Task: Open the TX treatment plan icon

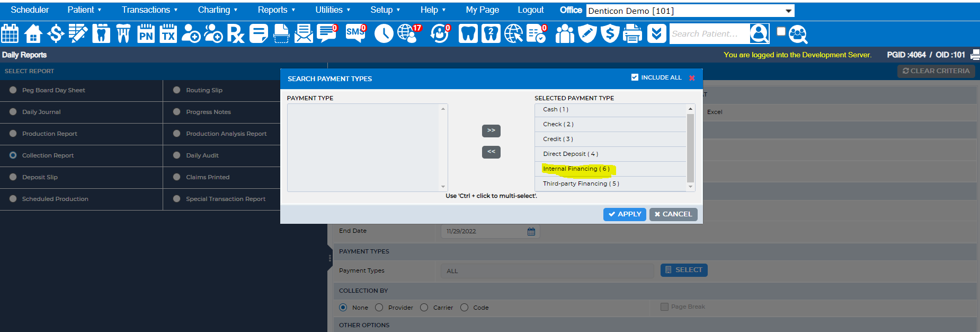Action: click(x=168, y=34)
